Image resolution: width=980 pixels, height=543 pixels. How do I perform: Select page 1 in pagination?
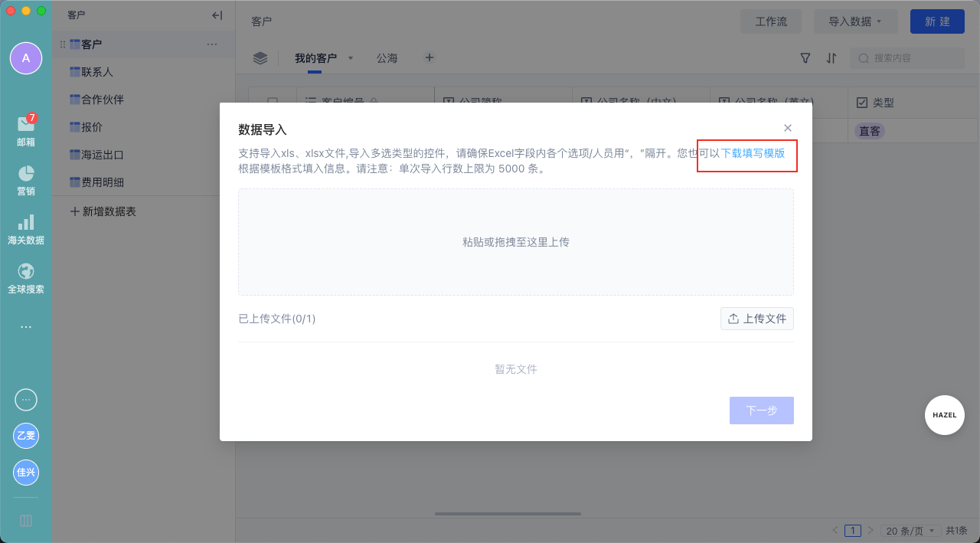pos(853,530)
